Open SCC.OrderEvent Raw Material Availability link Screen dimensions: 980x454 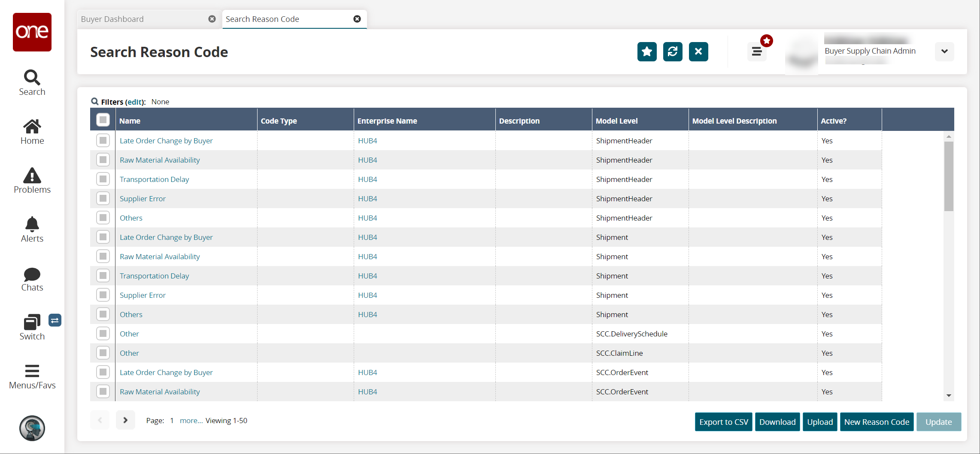160,392
